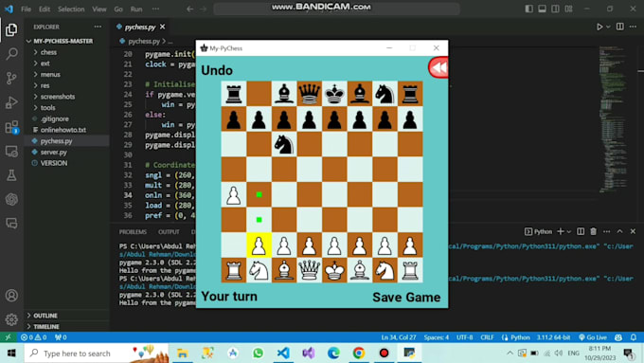Open the View menu
Viewport: 644px width, 363px height.
(99, 9)
